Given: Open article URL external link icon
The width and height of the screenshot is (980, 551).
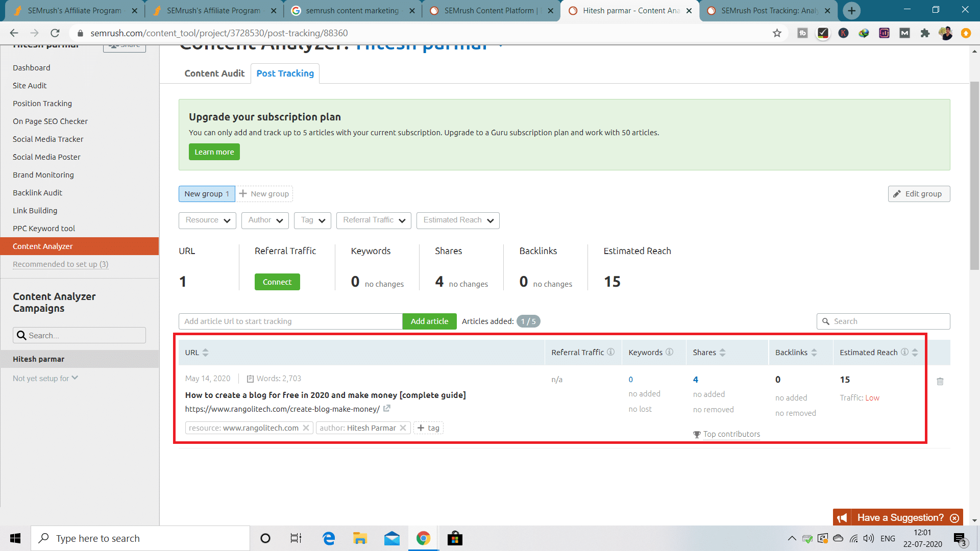Looking at the screenshot, I should click(387, 408).
